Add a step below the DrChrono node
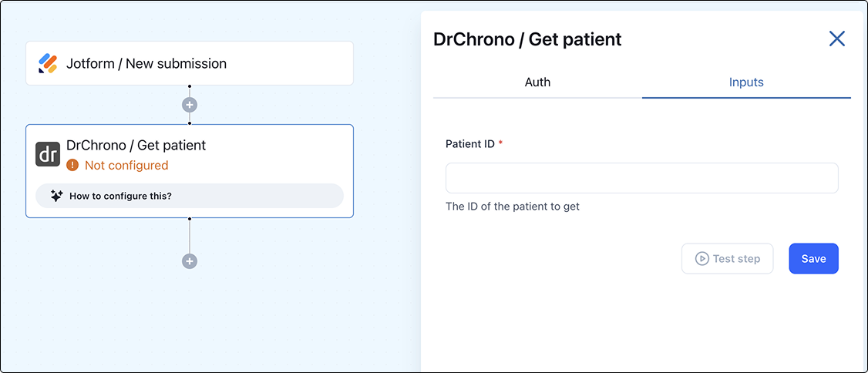868x373 pixels. pos(190,261)
